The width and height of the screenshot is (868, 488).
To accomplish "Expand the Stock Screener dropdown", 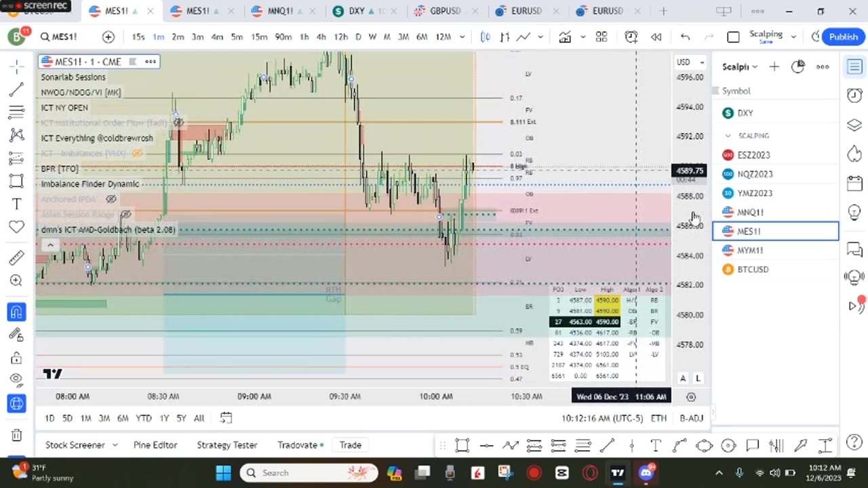I will point(115,445).
